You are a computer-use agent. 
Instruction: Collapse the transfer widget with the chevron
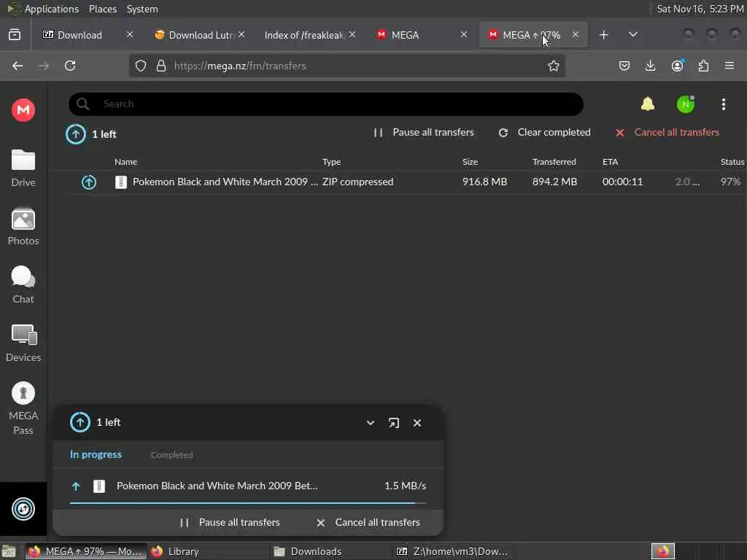click(370, 423)
